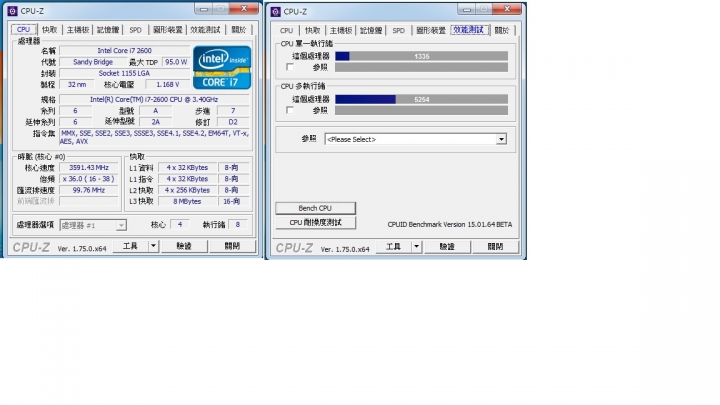720x405 pixels.
Task: Open the processor selection dropdown 處理器 #1
Action: pos(93,225)
